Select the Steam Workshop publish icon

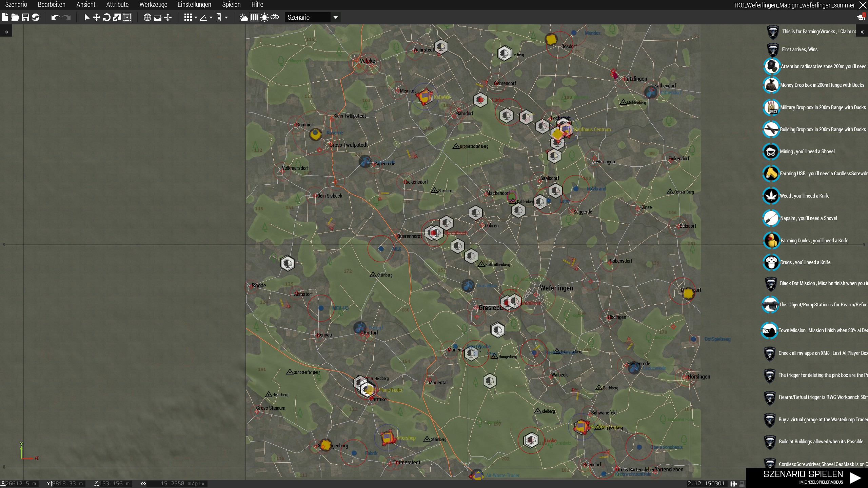[36, 17]
